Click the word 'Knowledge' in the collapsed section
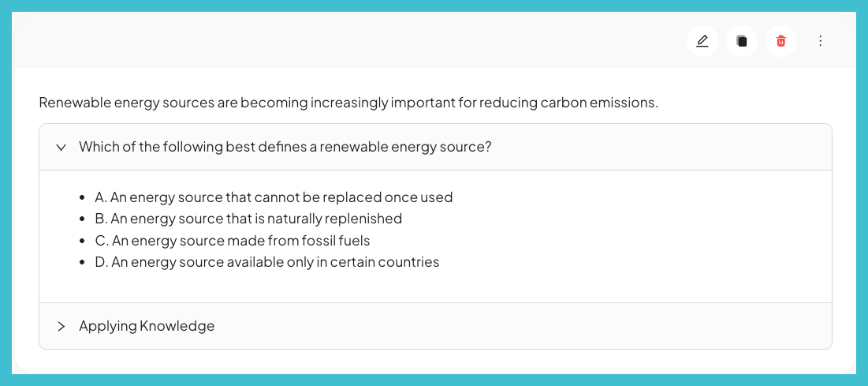The width and height of the screenshot is (868, 386). tap(177, 325)
